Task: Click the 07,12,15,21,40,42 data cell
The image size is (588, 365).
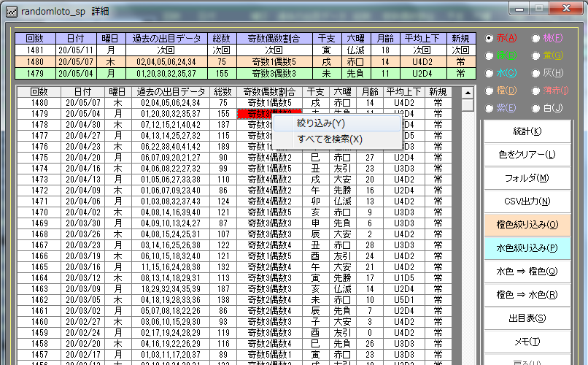Action: (171, 125)
